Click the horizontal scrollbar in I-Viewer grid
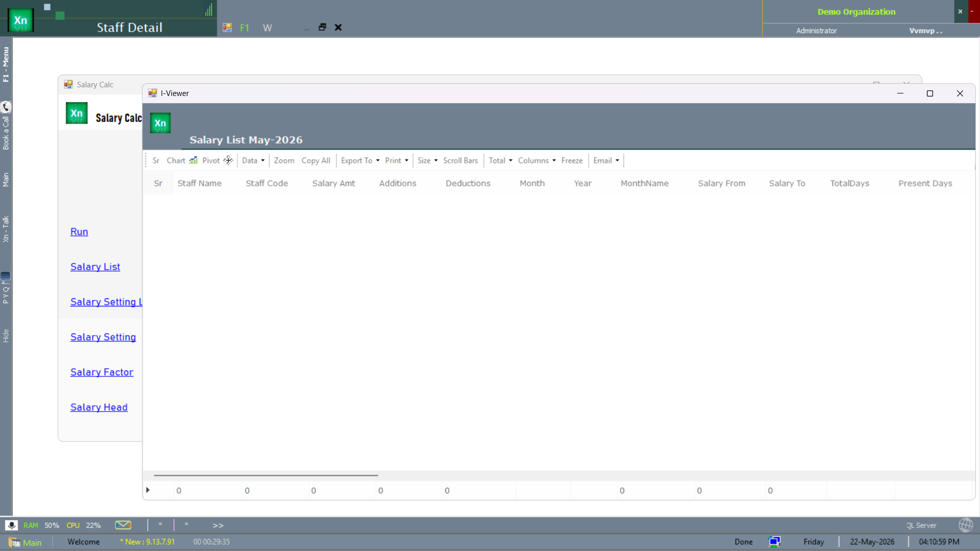The width and height of the screenshot is (980, 551). [266, 475]
